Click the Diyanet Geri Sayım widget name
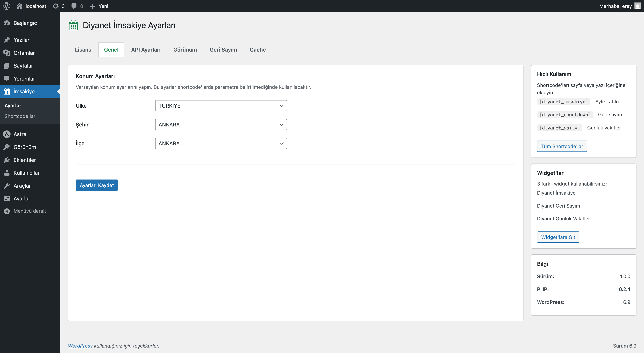Viewport: 644px width, 353px height. pos(558,206)
